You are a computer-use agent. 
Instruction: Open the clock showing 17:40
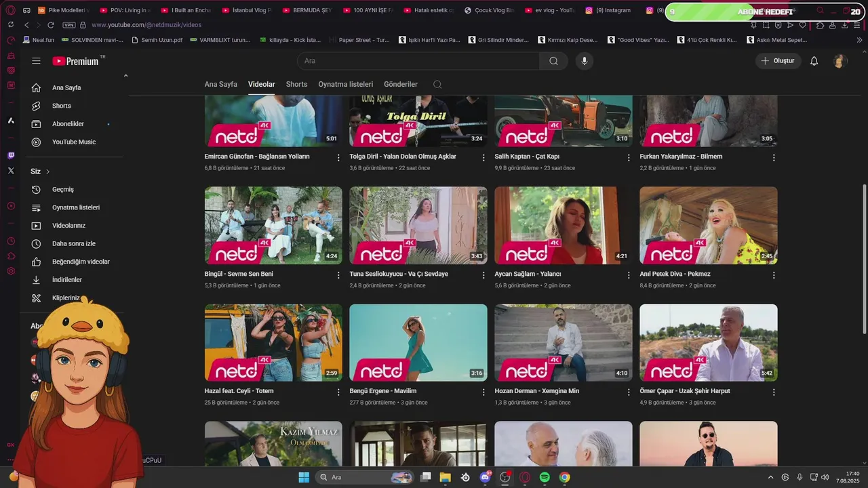[x=848, y=477]
